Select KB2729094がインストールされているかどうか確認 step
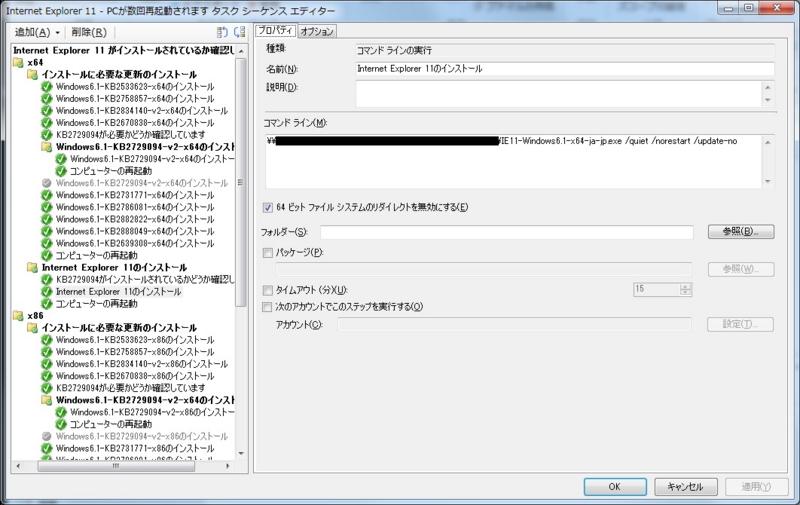Screen dimensions: 800x505 point(145,280)
